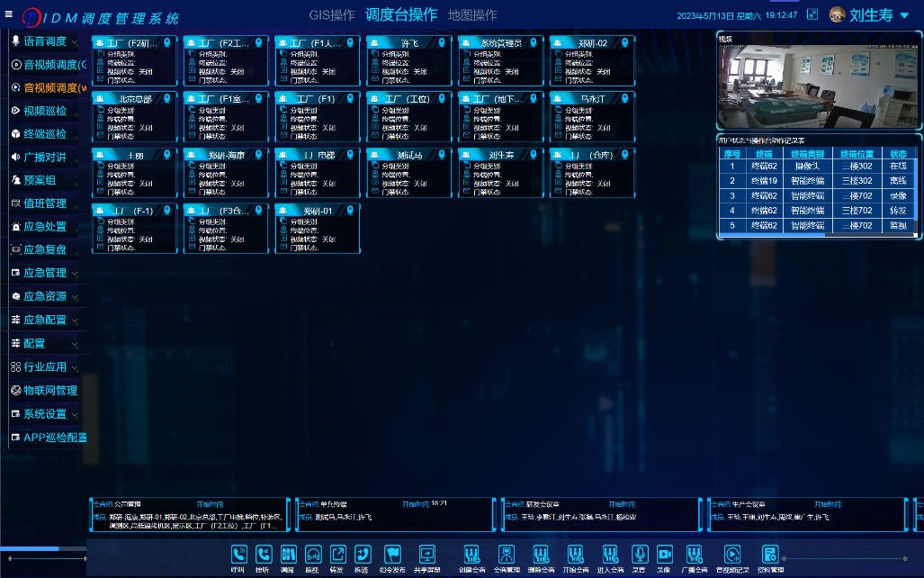Open 物联网管理 in the sidebar
The image size is (924, 578).
[x=49, y=391]
